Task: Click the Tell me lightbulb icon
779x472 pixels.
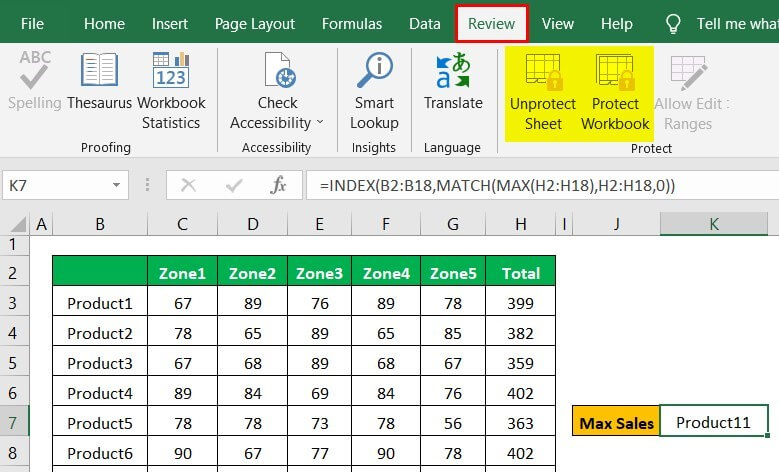Action: click(x=673, y=23)
